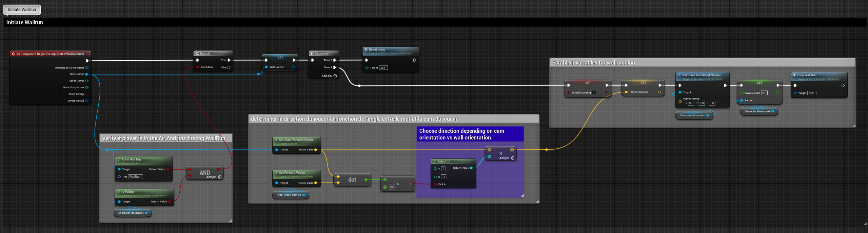
Task: Click the Select Int Return Value pin
Action: click(471, 168)
